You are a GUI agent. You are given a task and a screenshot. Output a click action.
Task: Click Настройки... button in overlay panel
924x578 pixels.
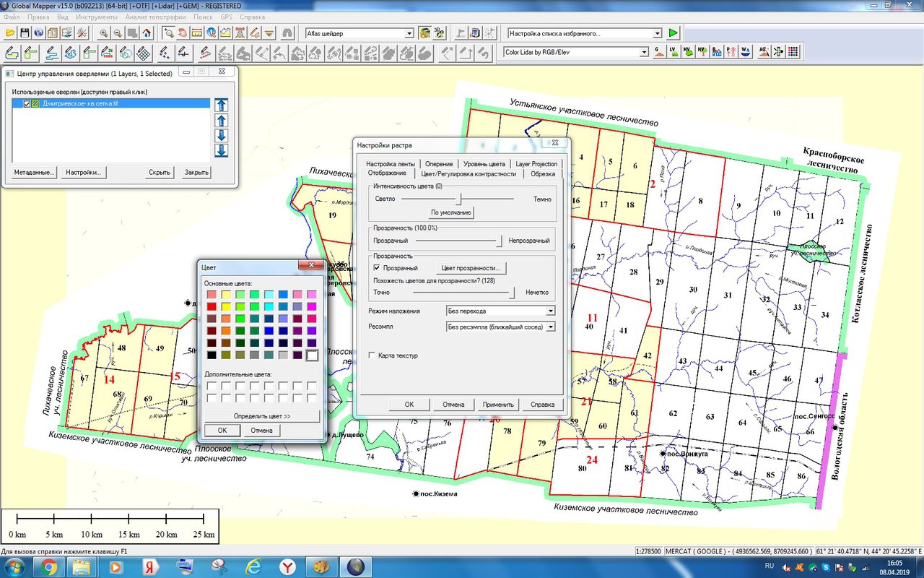click(83, 172)
